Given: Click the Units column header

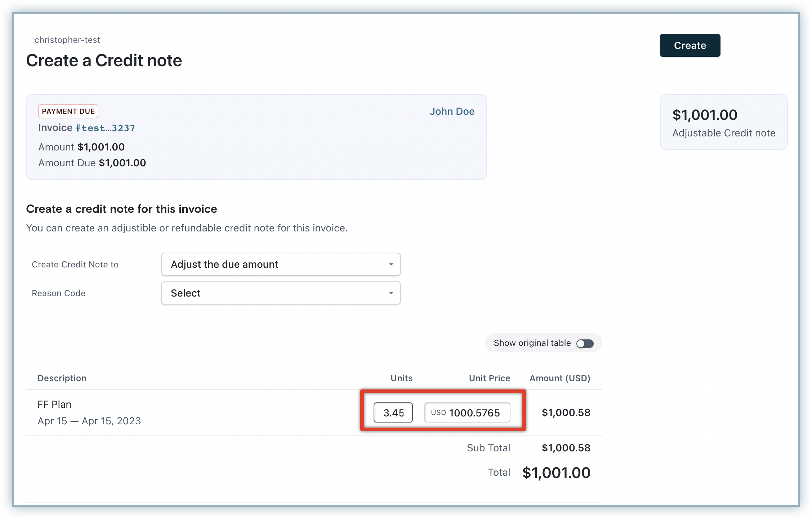Looking at the screenshot, I should (x=401, y=378).
